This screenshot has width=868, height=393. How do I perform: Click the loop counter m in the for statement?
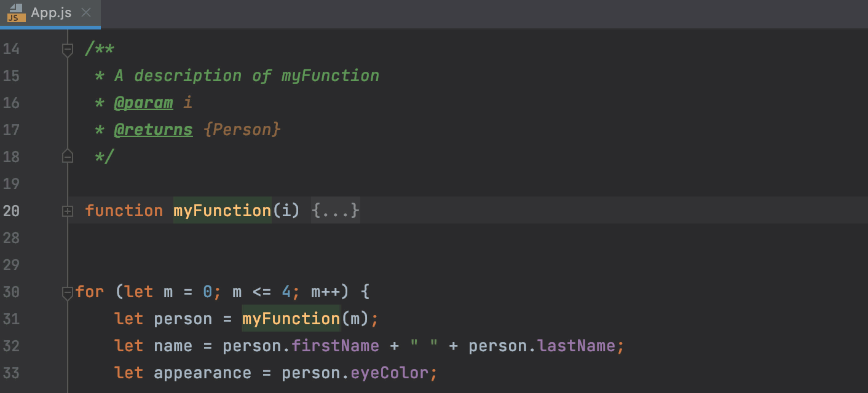[x=168, y=291]
